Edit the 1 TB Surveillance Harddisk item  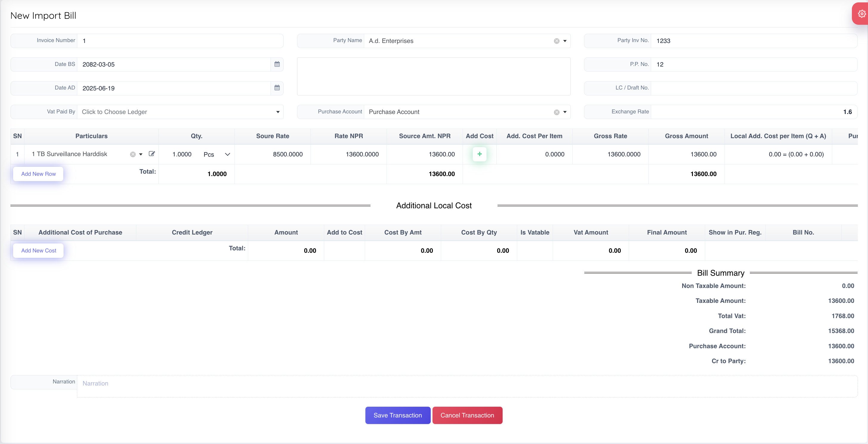click(152, 154)
